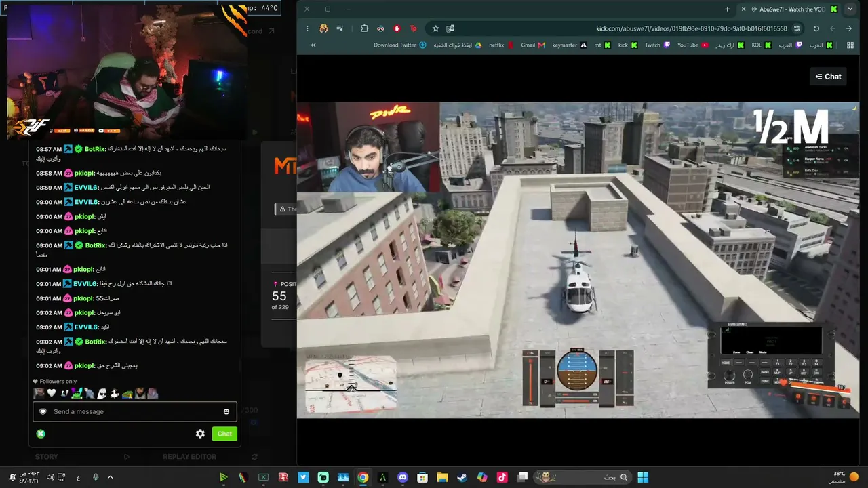Open Microsoft Store from the taskbar

pos(422,477)
